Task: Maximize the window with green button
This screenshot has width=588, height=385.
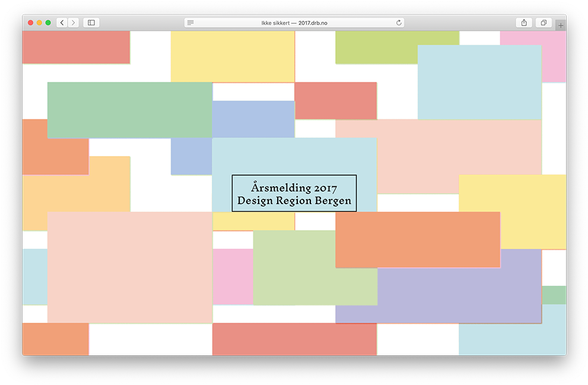Action: tap(48, 23)
